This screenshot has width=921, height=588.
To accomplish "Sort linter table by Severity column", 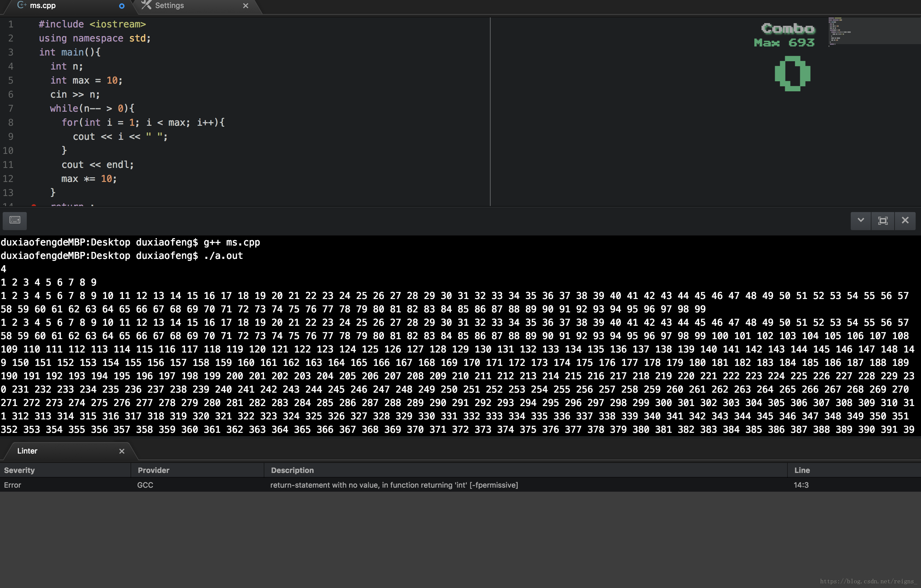I will pyautogui.click(x=65, y=470).
